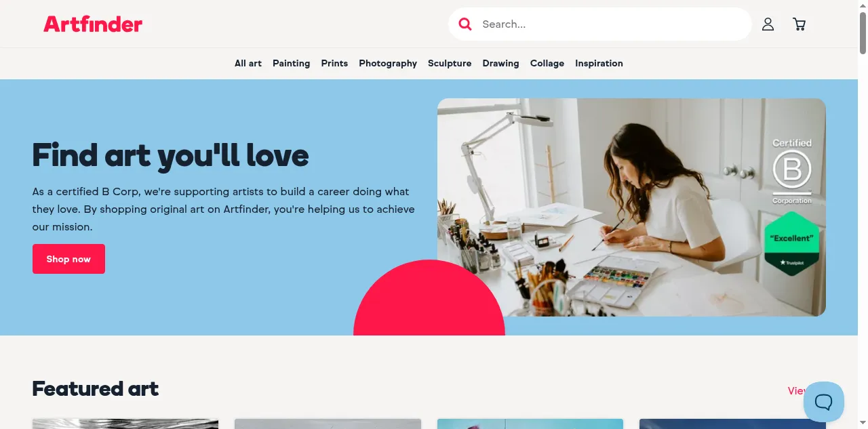The width and height of the screenshot is (868, 429).
Task: Open the Painting category menu
Action: (x=292, y=63)
